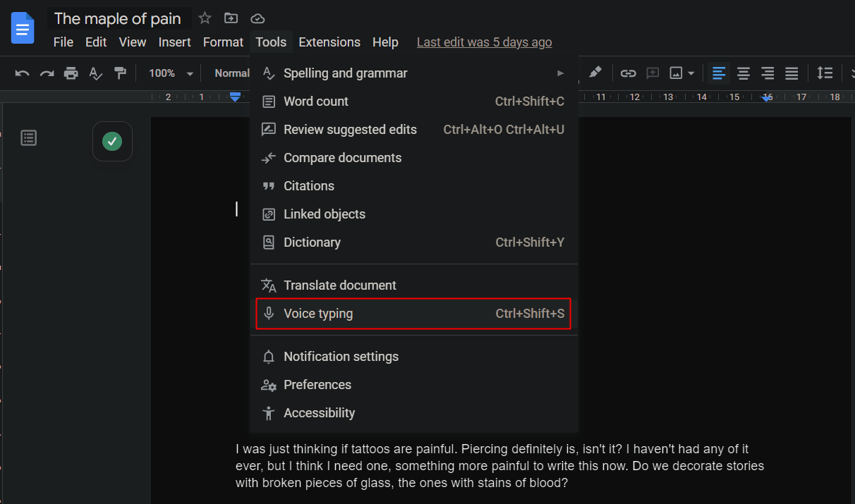Click the green checkmark status badge

click(112, 142)
